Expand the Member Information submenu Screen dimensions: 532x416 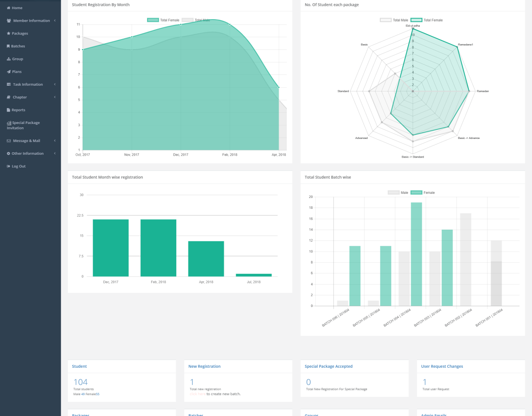pyautogui.click(x=54, y=20)
